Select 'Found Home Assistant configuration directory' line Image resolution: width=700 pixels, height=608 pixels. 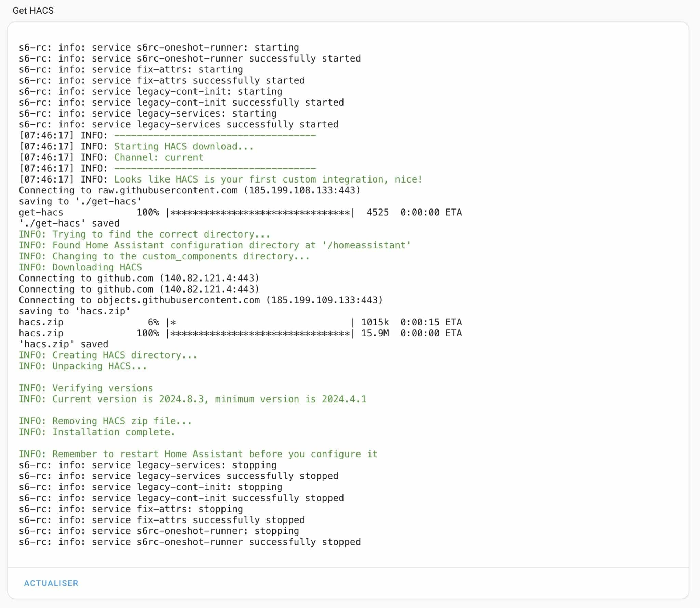[215, 245]
